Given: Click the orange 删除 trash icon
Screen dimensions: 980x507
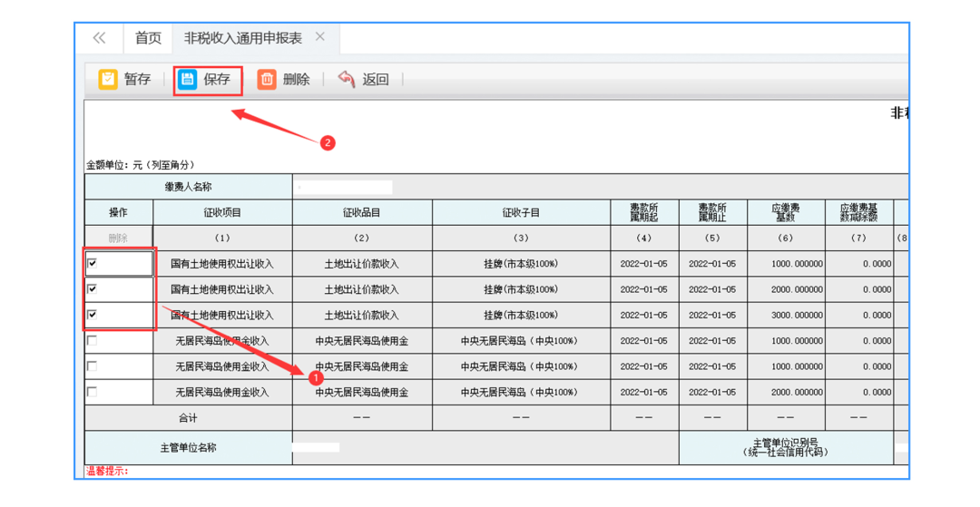Looking at the screenshot, I should pyautogui.click(x=267, y=79).
